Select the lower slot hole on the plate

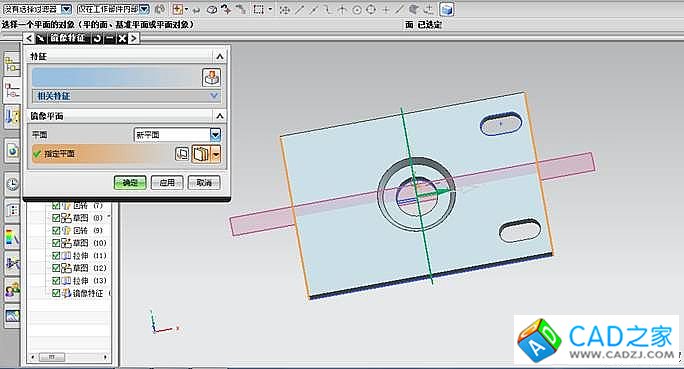(520, 230)
